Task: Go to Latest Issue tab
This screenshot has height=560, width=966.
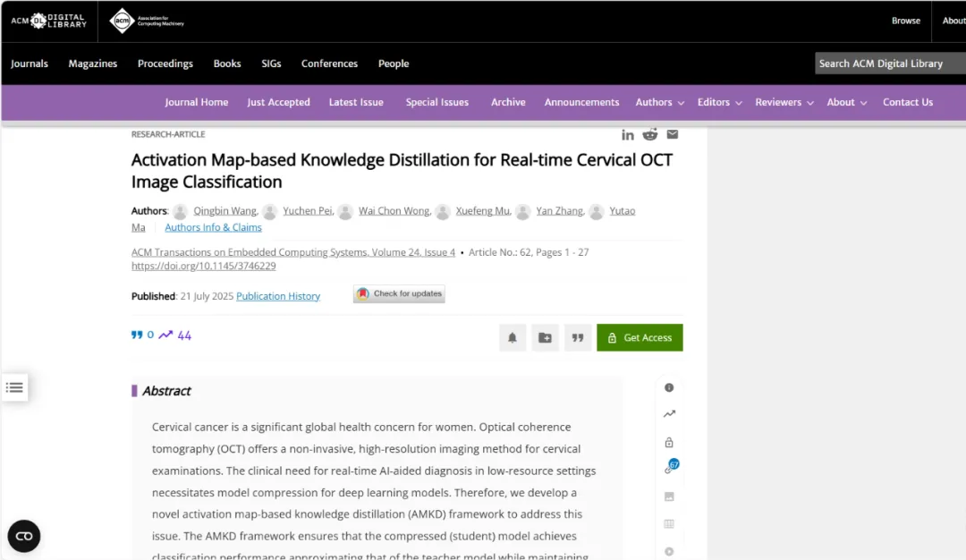Action: click(356, 102)
